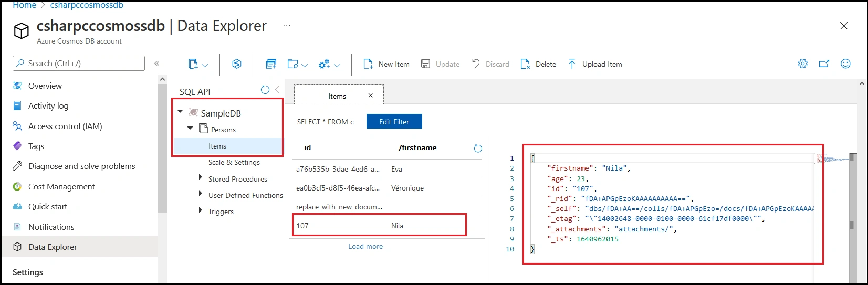Refresh the SQL API tree
This screenshot has height=285, width=868.
265,90
